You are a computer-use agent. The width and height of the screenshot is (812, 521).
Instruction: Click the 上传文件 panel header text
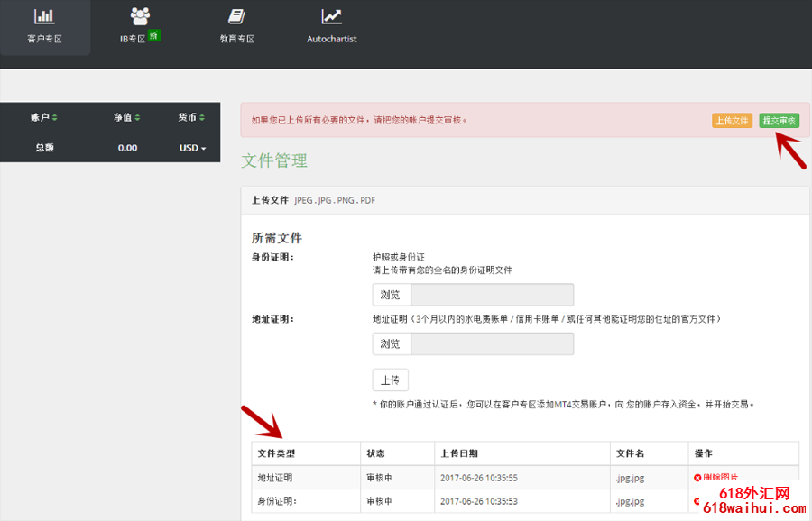point(270,200)
